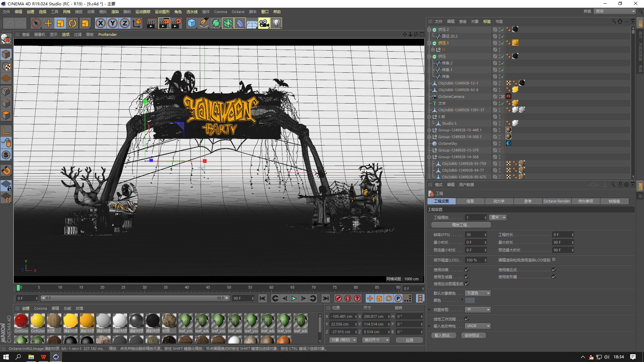Click the record keyframe button
The image size is (644, 362).
click(x=338, y=298)
